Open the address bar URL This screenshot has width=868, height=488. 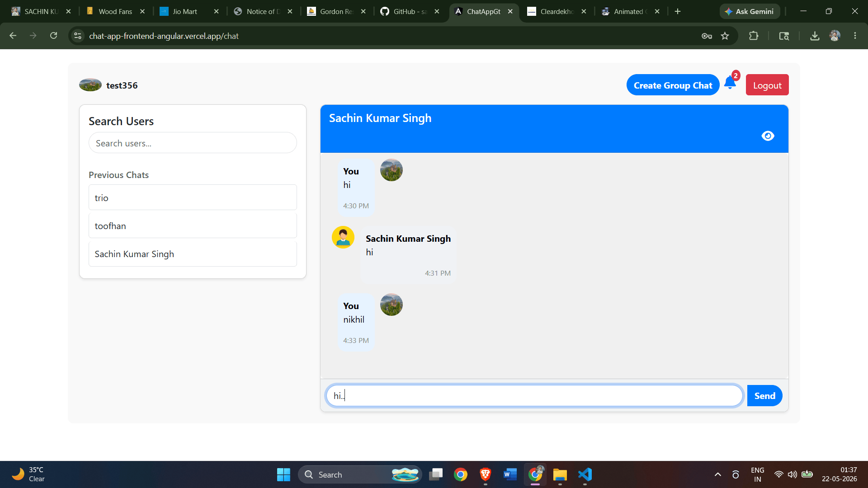pos(164,36)
